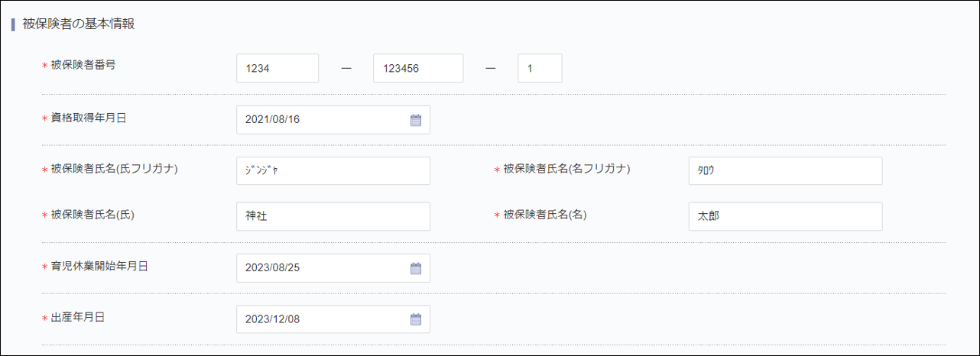Click the 育児休業開始年月日 label
The image size is (980, 356).
click(x=99, y=266)
